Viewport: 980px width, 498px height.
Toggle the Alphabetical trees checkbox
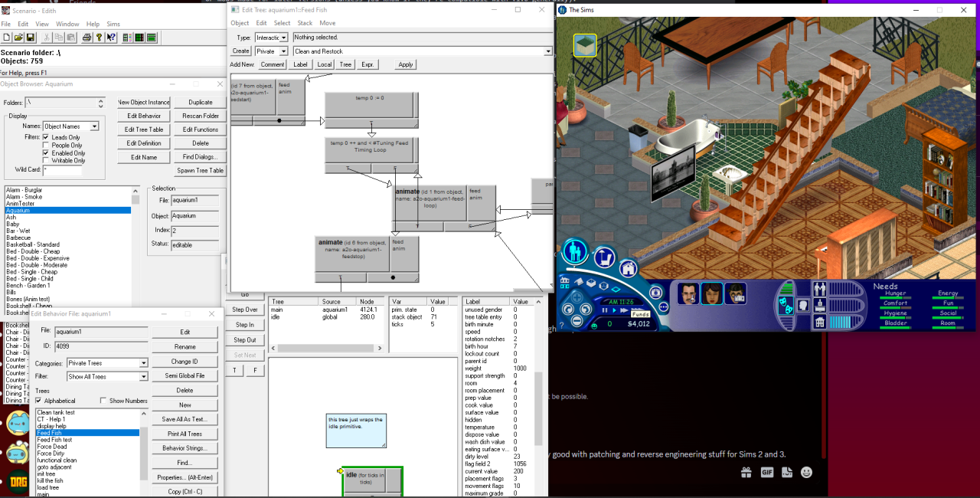[38, 401]
